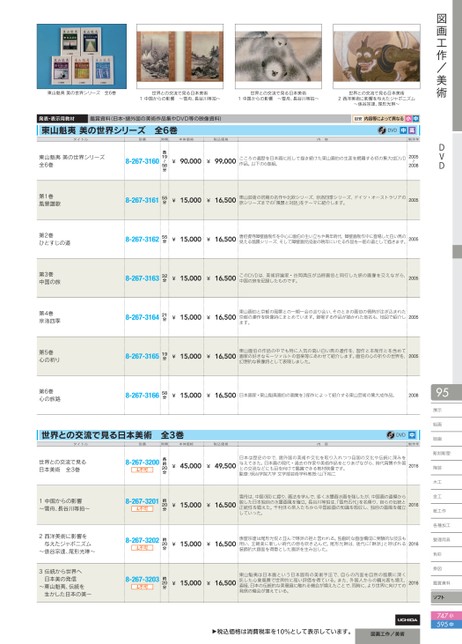The width and height of the screenshot is (462, 644).
Task: Click the DVD disc icon in 東山魁夷 header
Action: pos(382,130)
